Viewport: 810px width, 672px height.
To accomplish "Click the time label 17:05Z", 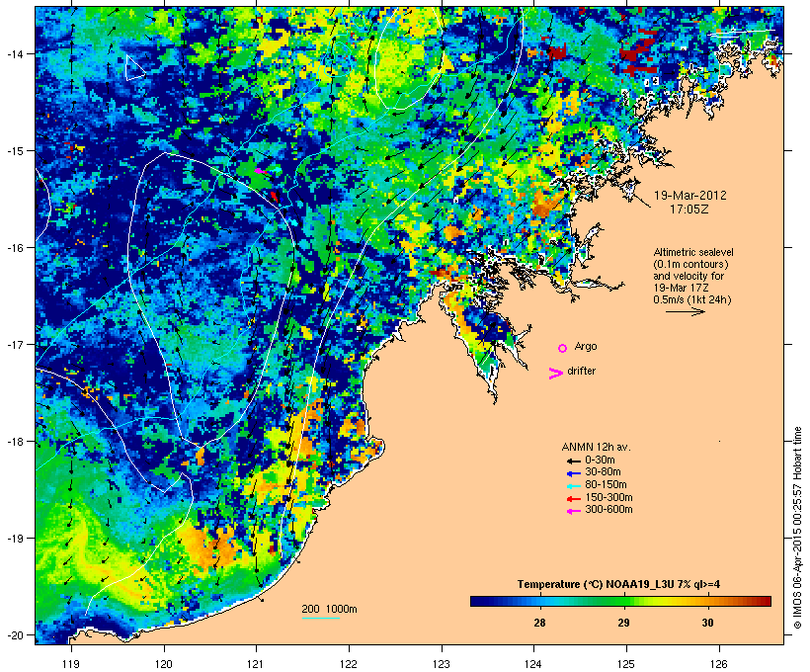I will pyautogui.click(x=689, y=210).
